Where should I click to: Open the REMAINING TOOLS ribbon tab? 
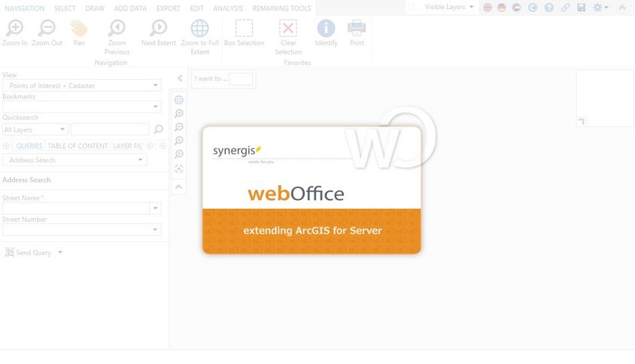(282, 8)
